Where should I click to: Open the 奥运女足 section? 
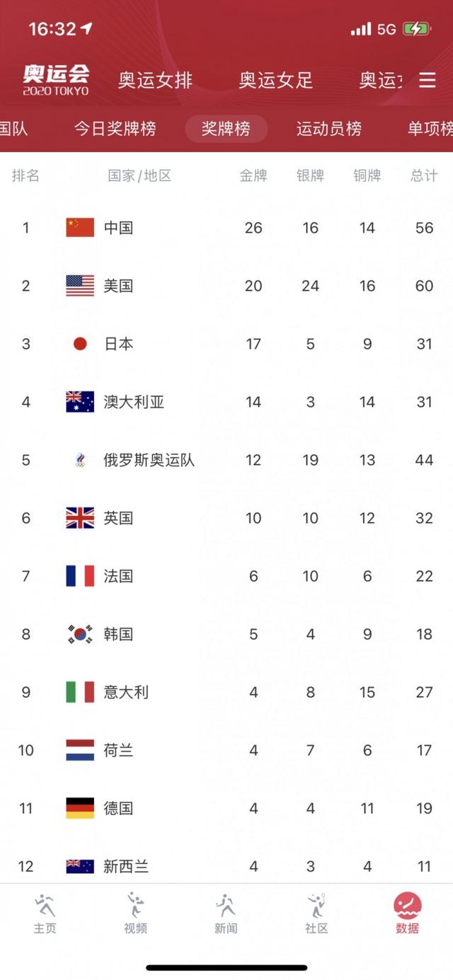[276, 80]
